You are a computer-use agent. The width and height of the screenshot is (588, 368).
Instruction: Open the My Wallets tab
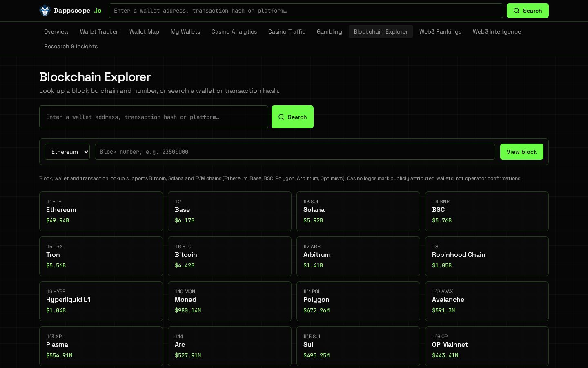[185, 31]
